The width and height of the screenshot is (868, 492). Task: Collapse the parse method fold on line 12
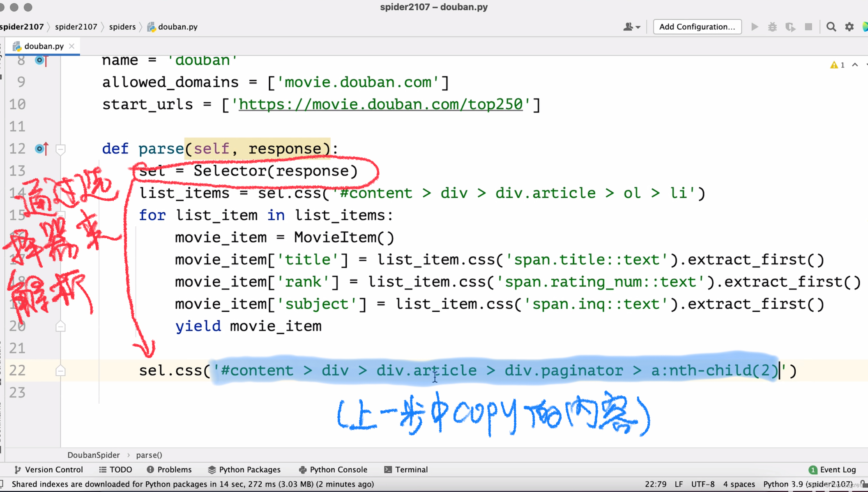60,149
